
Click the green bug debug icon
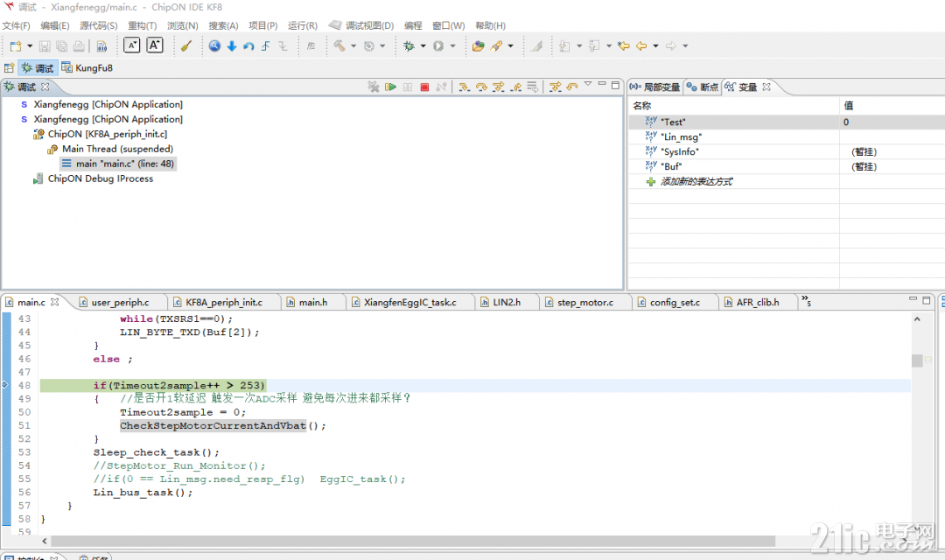pyautogui.click(x=409, y=45)
